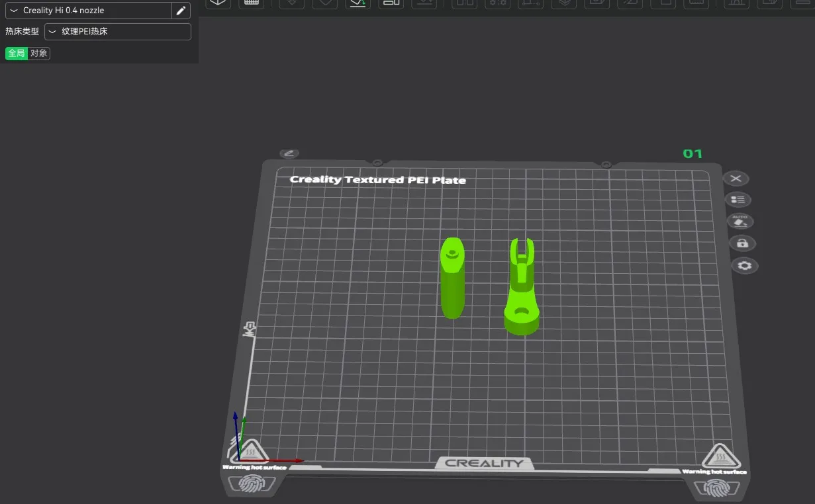Auto-orient objects on this plate
This screenshot has width=815, height=504.
point(740,221)
